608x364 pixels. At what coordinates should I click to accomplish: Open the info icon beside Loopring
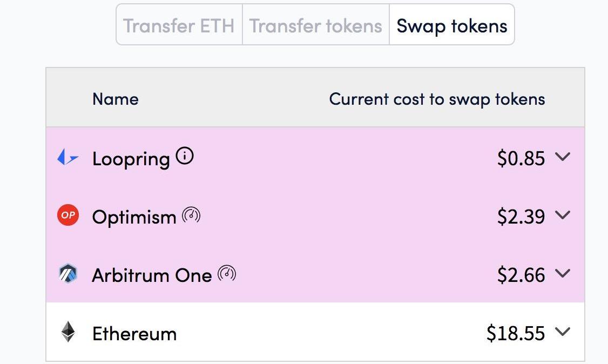coord(185,156)
